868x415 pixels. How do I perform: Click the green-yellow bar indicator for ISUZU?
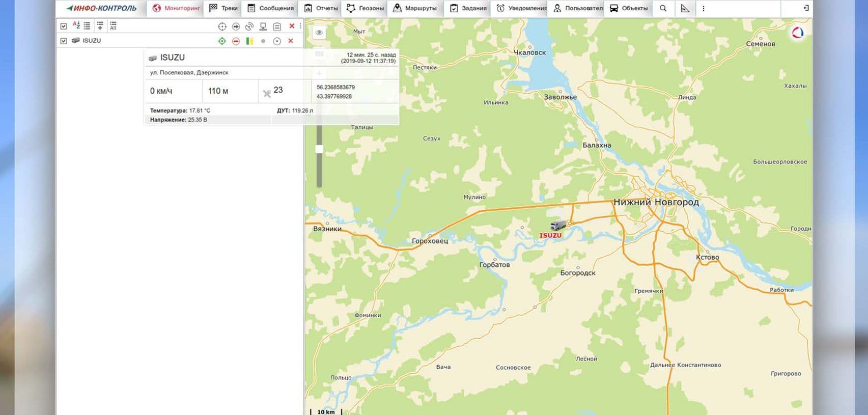(x=249, y=41)
